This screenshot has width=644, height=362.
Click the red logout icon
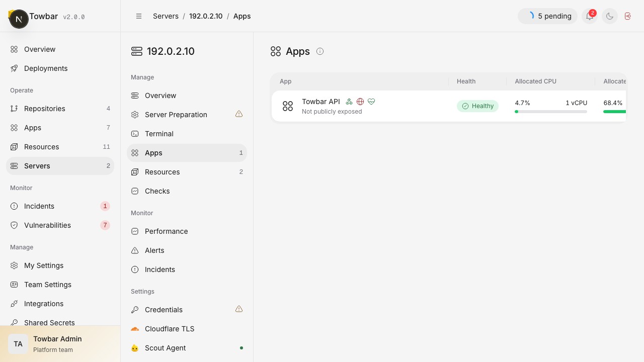point(628,16)
